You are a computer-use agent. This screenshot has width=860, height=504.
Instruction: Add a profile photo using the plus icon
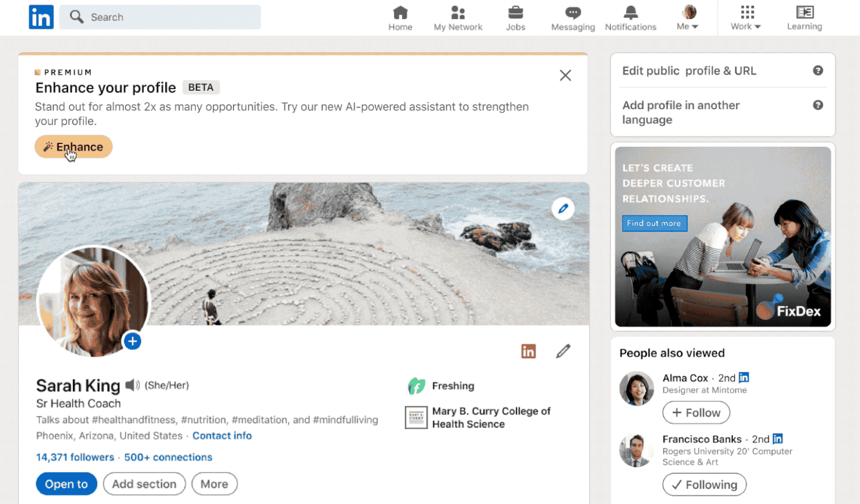click(132, 341)
